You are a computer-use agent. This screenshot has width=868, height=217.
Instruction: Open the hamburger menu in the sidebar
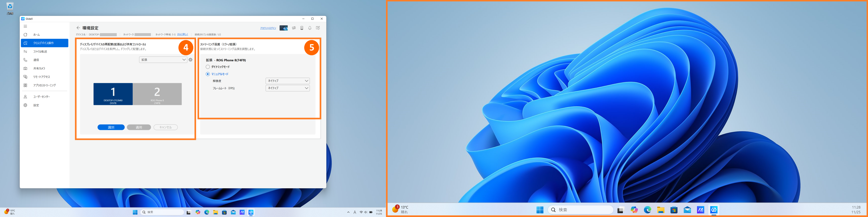coord(25,26)
